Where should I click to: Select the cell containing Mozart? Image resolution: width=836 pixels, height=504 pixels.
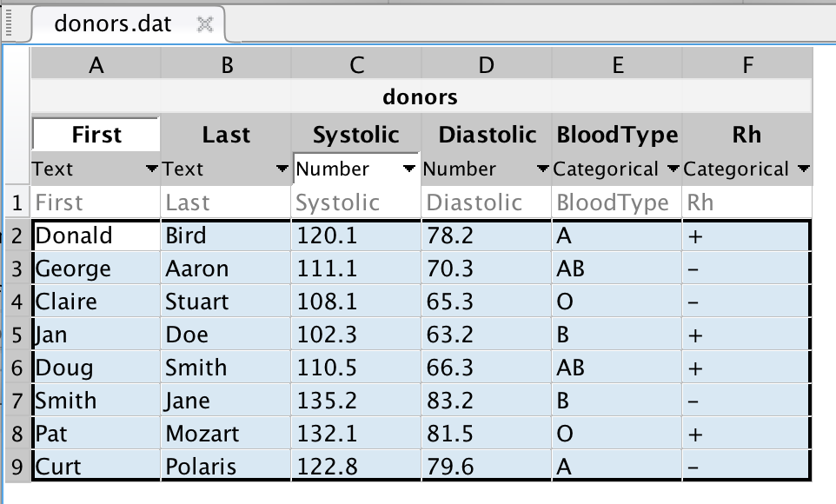(x=224, y=433)
